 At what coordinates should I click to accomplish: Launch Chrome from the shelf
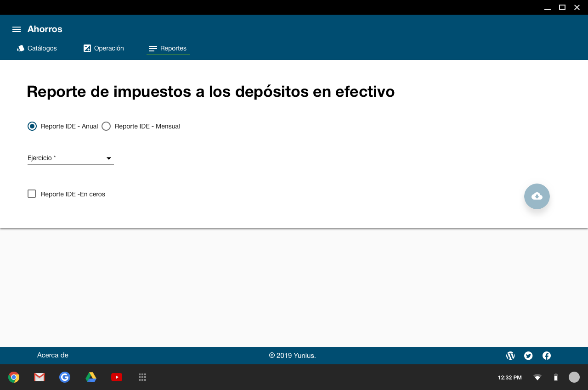point(14,377)
